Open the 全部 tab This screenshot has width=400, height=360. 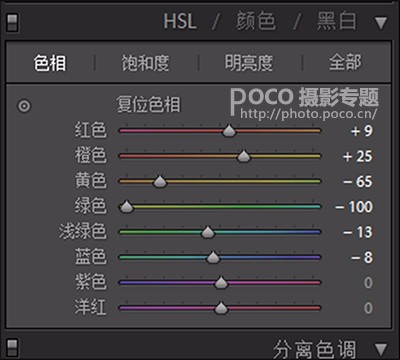[x=345, y=63]
